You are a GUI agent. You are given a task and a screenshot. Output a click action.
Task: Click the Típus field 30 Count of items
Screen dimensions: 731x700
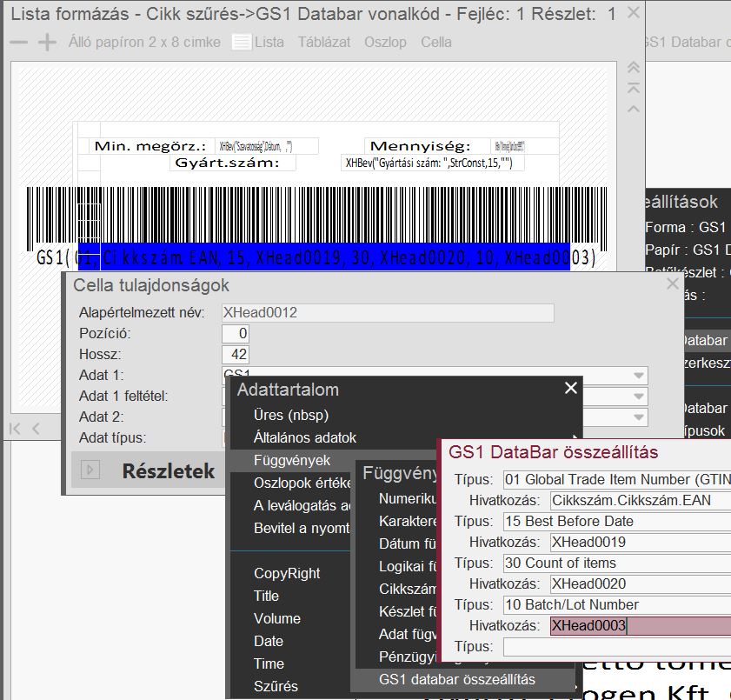point(617,563)
